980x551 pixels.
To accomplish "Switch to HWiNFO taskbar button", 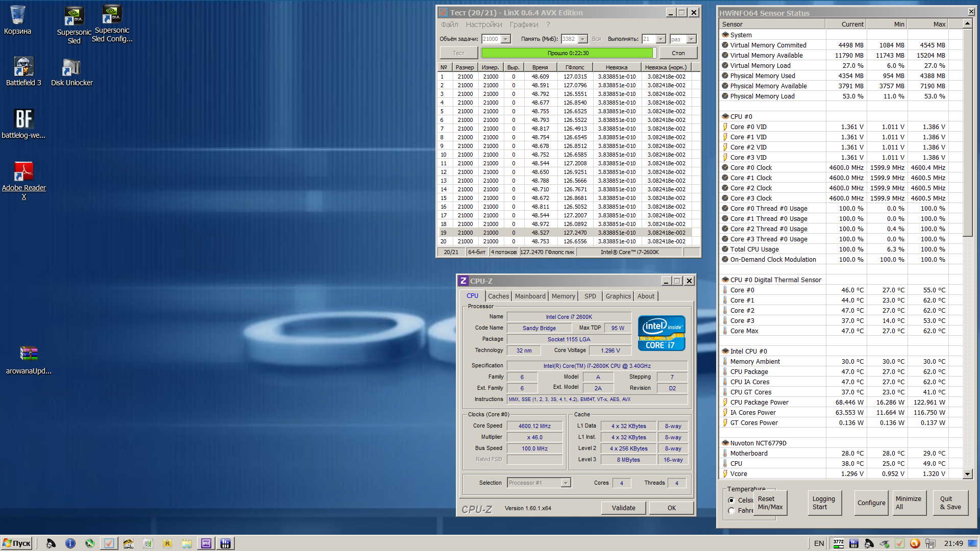I will (x=226, y=543).
